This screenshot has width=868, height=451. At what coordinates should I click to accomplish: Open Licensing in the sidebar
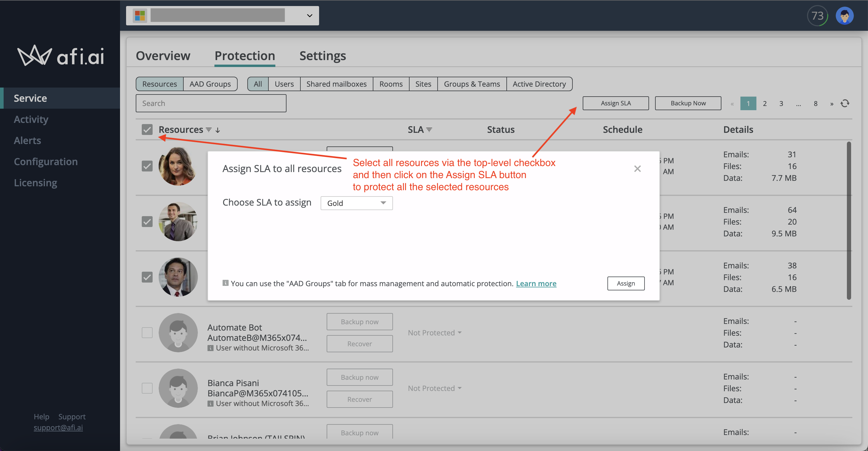tap(35, 183)
